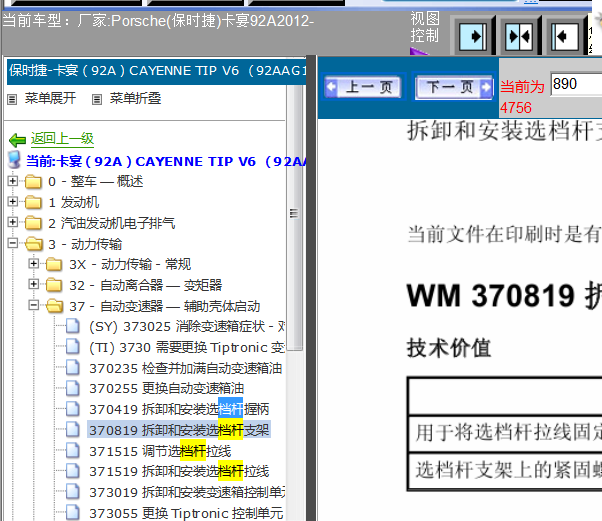Open the document icon for 371515
This screenshot has height=521, width=602.
[73, 450]
